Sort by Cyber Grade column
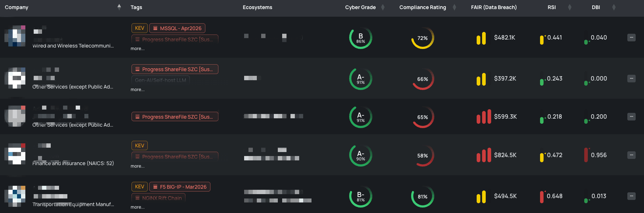This screenshot has width=644, height=213. coord(383,7)
